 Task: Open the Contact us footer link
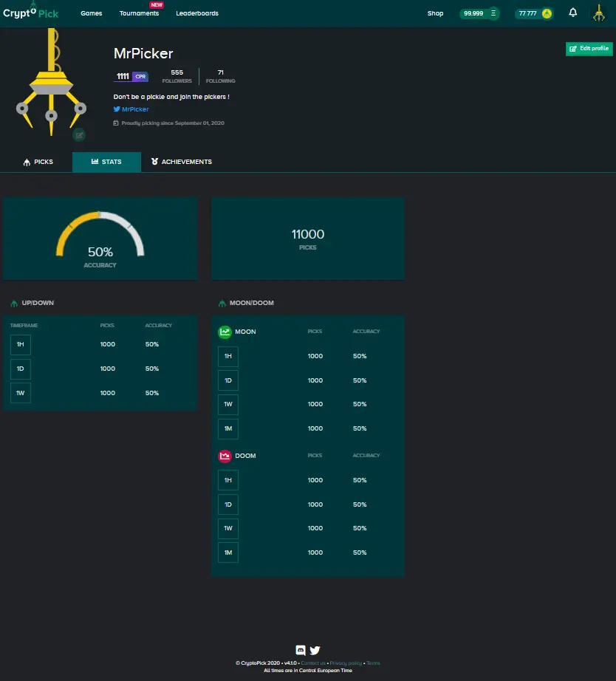point(313,663)
